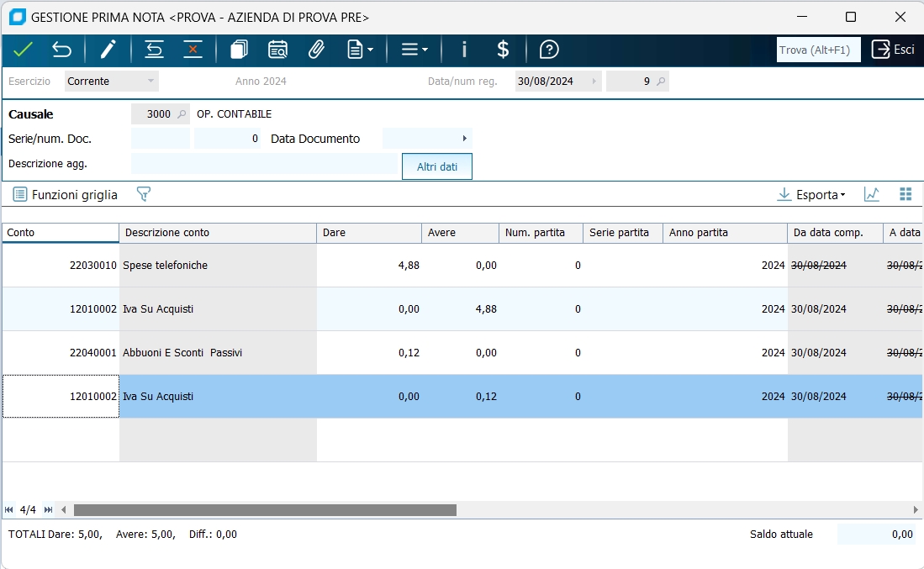Open help with the question mark icon
Image resolution: width=924 pixels, height=569 pixels.
coord(549,50)
